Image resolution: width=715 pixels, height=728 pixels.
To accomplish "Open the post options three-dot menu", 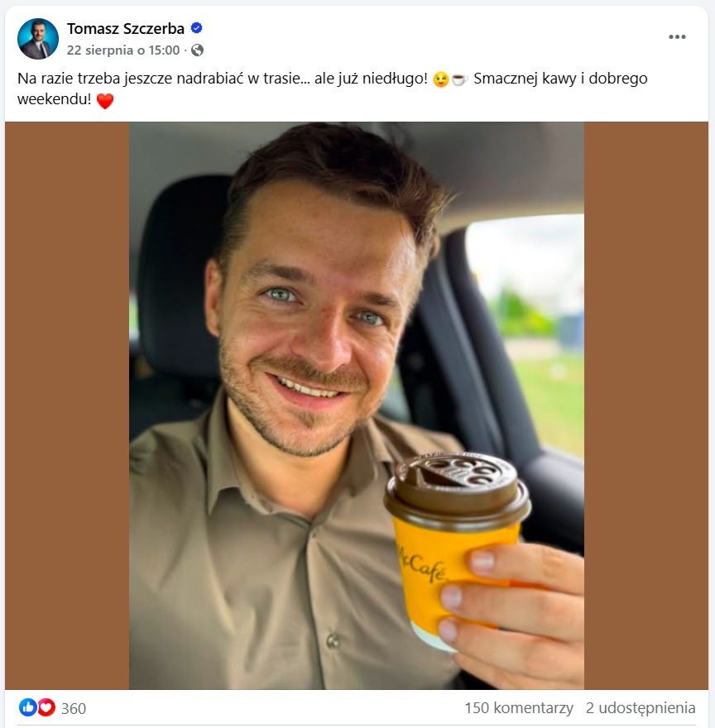I will (677, 37).
